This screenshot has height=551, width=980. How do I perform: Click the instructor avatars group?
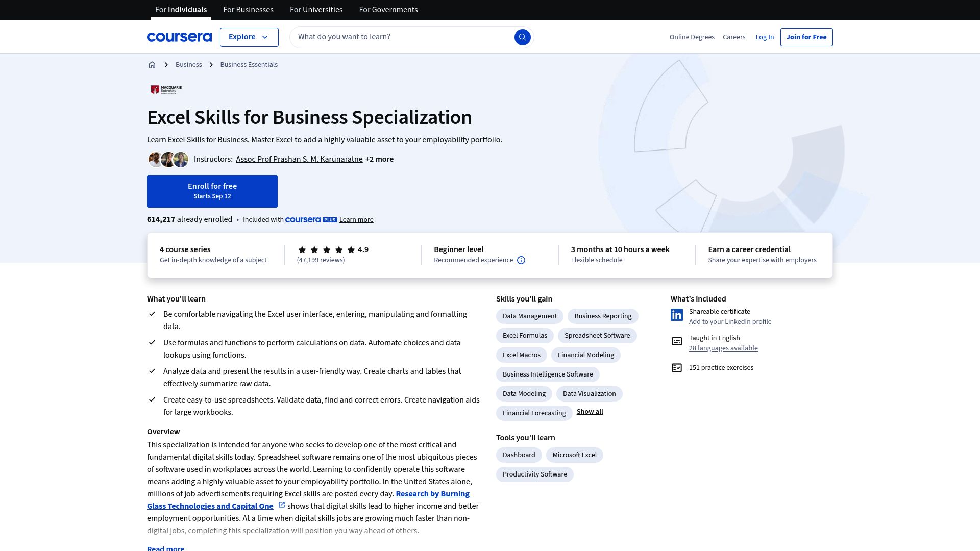click(168, 160)
